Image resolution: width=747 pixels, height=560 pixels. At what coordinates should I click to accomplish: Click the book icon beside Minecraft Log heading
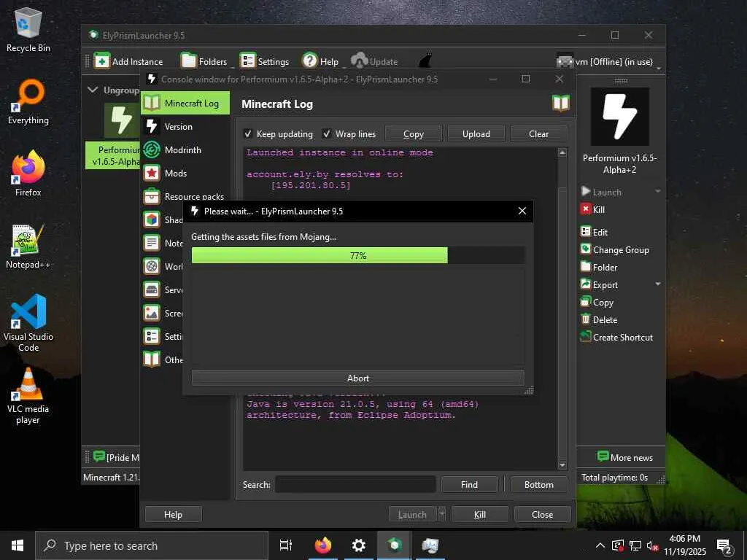pos(561,104)
